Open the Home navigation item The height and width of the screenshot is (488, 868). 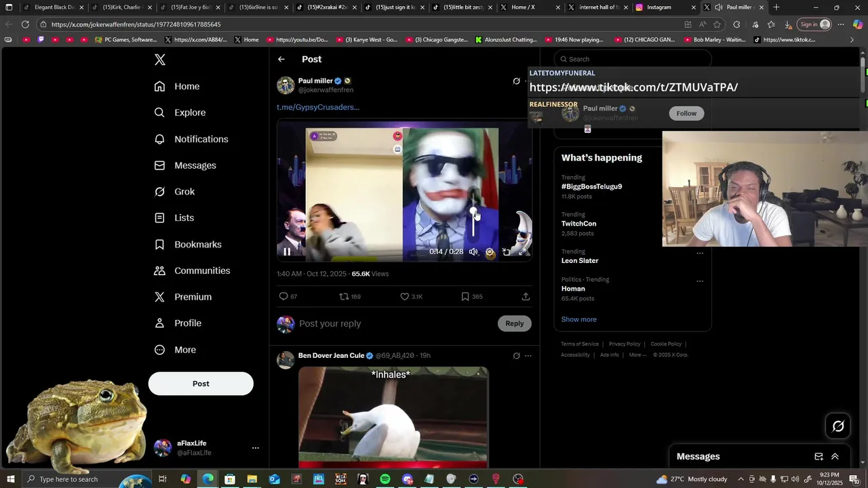point(177,86)
